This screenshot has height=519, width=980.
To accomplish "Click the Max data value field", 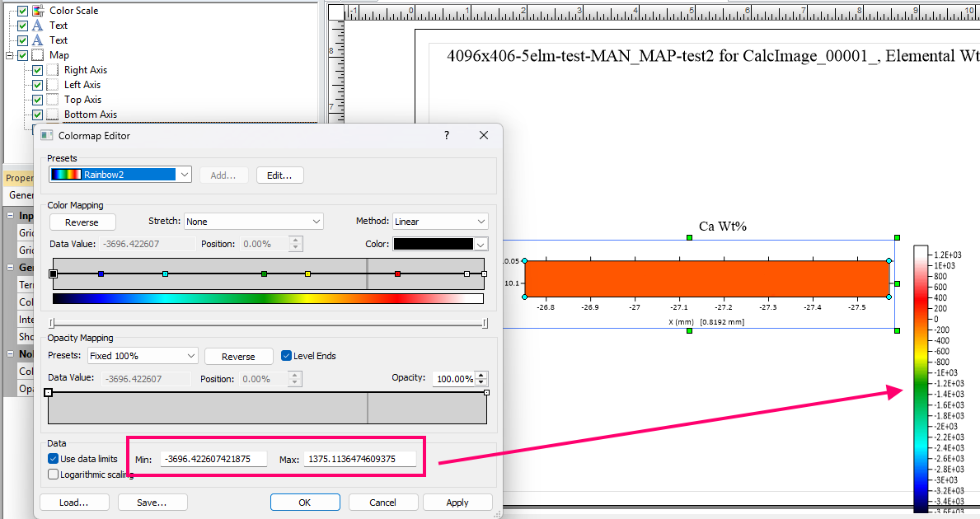I will [360, 459].
